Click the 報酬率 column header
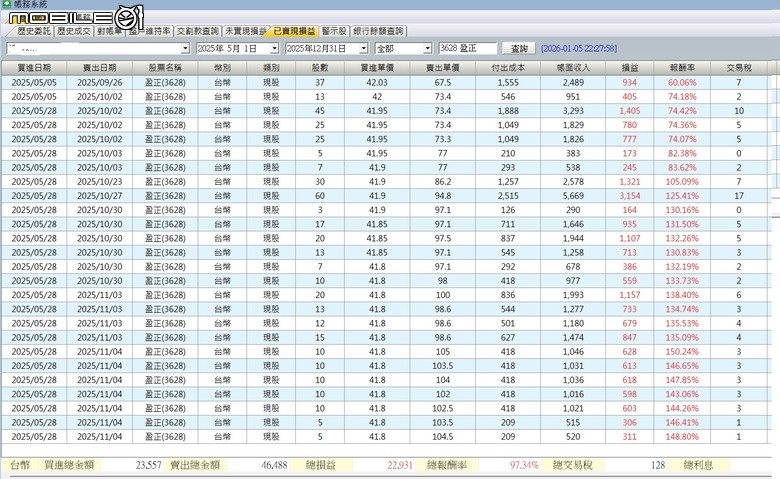This screenshot has width=780, height=479. pyautogui.click(x=682, y=68)
